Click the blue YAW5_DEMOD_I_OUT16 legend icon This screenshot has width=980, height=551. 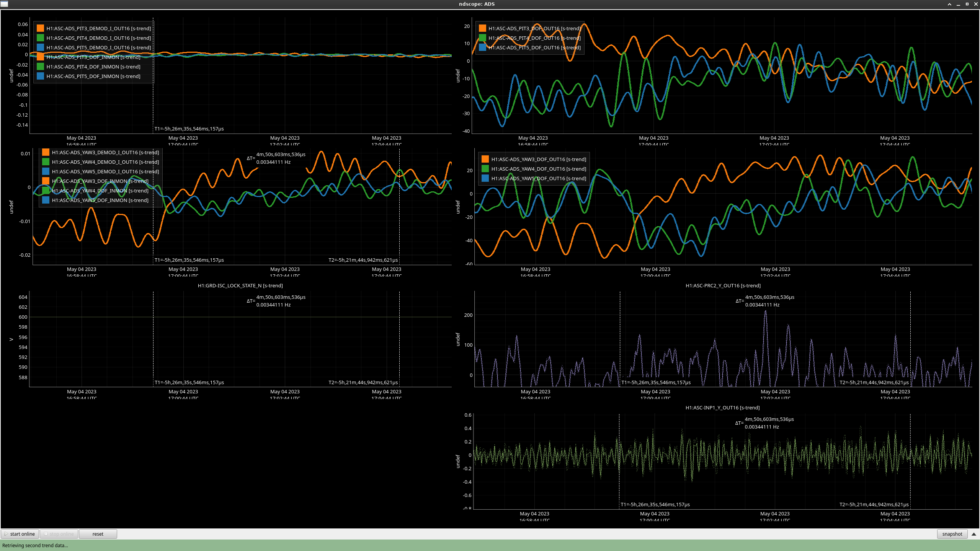pyautogui.click(x=46, y=171)
